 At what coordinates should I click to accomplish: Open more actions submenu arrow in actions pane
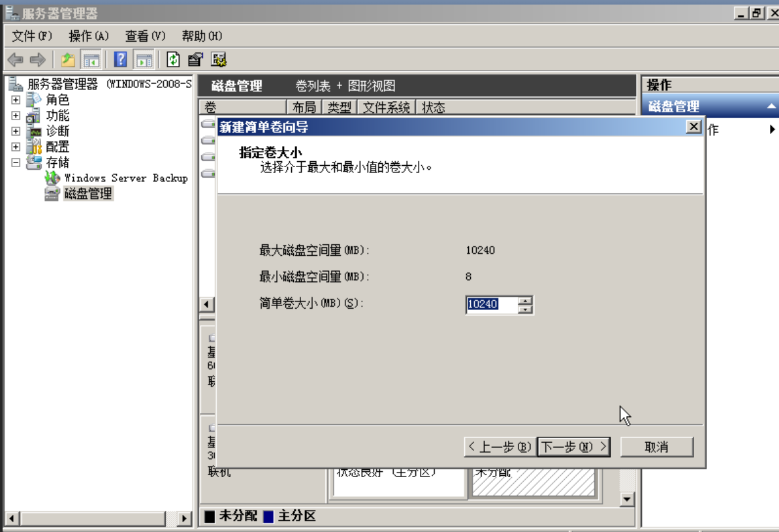point(772,130)
